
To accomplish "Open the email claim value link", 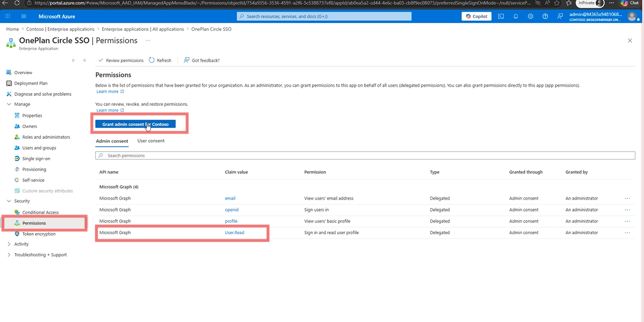I will (x=230, y=198).
